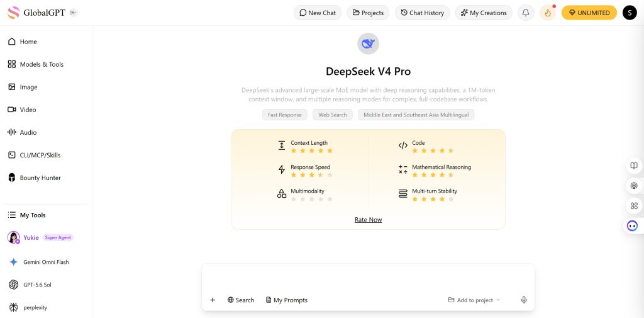Click the GlobalGPT logo icon
The image size is (644, 318).
pyautogui.click(x=14, y=13)
